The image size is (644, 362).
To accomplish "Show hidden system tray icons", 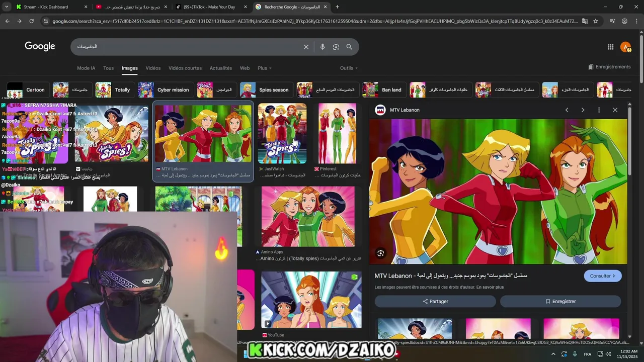I will 553,354.
